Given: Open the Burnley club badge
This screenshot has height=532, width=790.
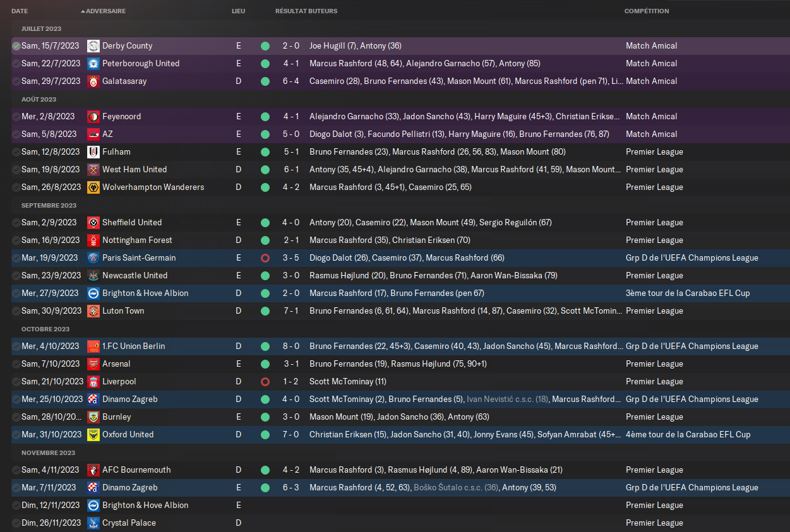Looking at the screenshot, I should (x=93, y=417).
